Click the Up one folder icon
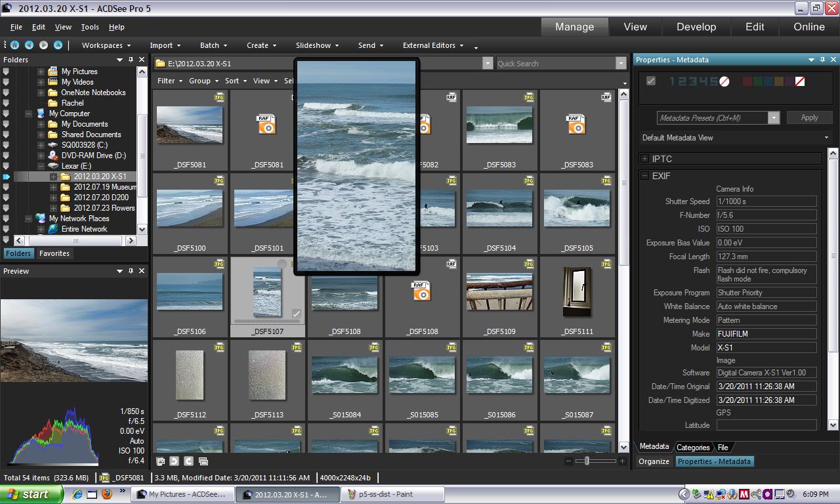The image size is (840, 504). coord(58,45)
